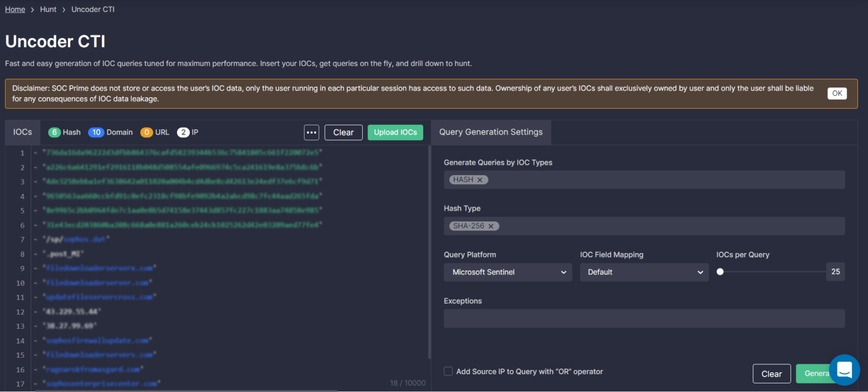Enable Add Source IP to Query option
This screenshot has height=392, width=868.
tap(448, 371)
